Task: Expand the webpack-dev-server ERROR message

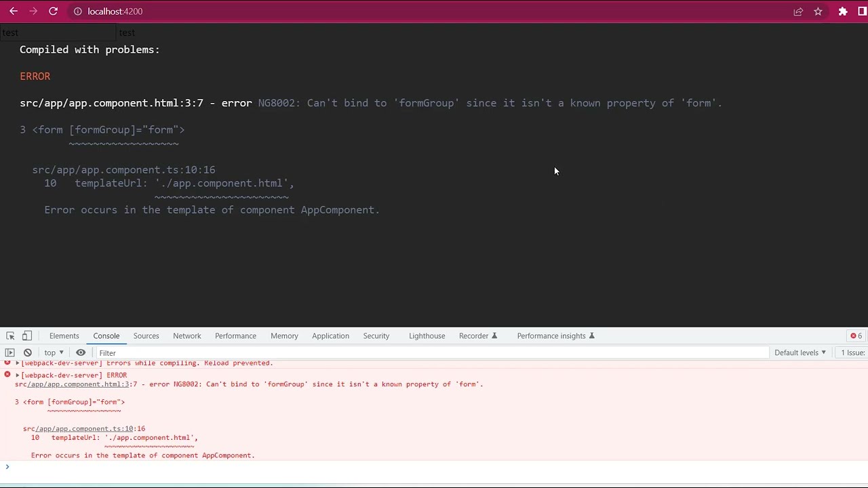Action: 18,375
